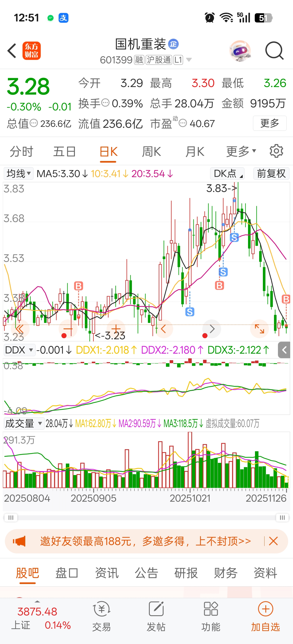Image resolution: width=293 pixels, height=644 pixels.
Task: Open the 公告 tab
Action: tap(146, 573)
